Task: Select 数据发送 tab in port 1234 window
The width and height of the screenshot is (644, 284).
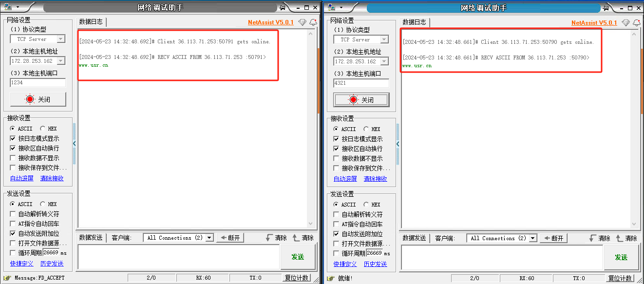Action: [91, 238]
